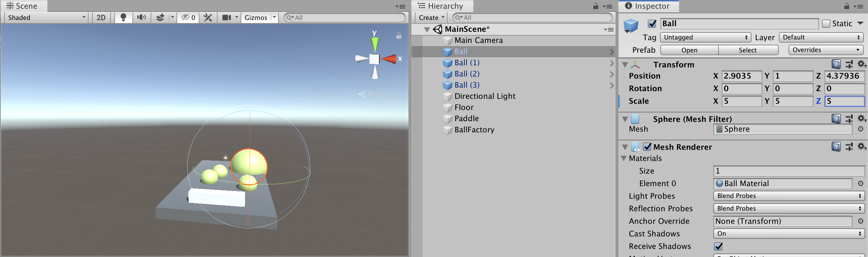
Task: Open Mesh Renderer settings gear menu
Action: click(x=862, y=147)
